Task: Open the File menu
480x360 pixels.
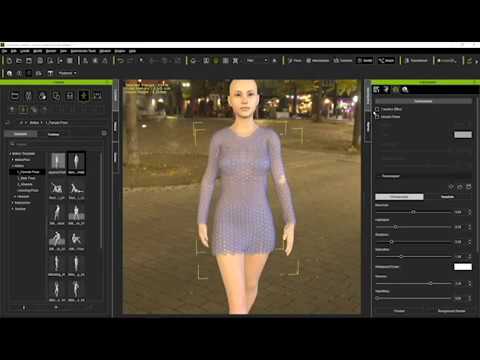Action: [4, 51]
